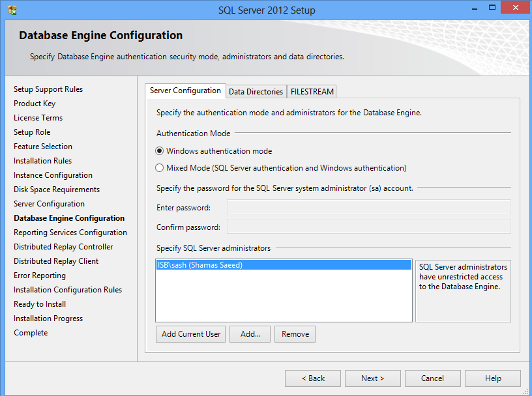View Disk Space Requirements step
The image size is (532, 396).
[57, 189]
